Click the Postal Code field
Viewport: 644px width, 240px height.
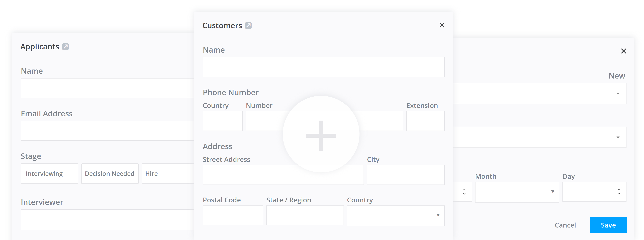[233, 216]
